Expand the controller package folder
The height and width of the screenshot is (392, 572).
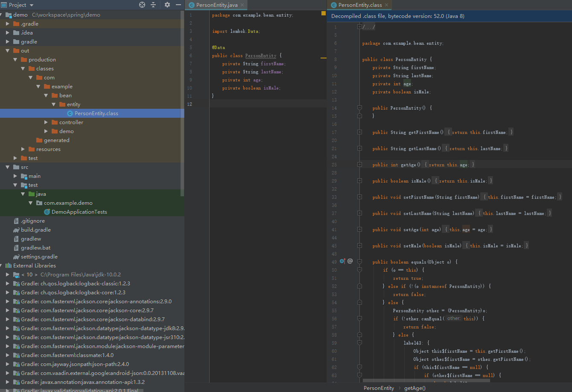coord(46,122)
